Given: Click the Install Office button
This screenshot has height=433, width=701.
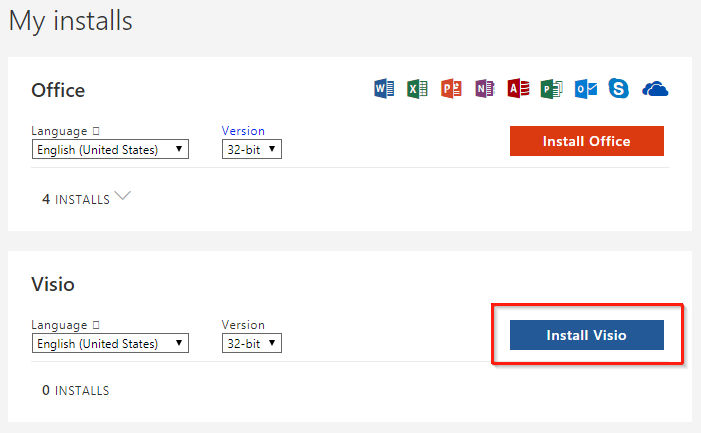Looking at the screenshot, I should [587, 141].
